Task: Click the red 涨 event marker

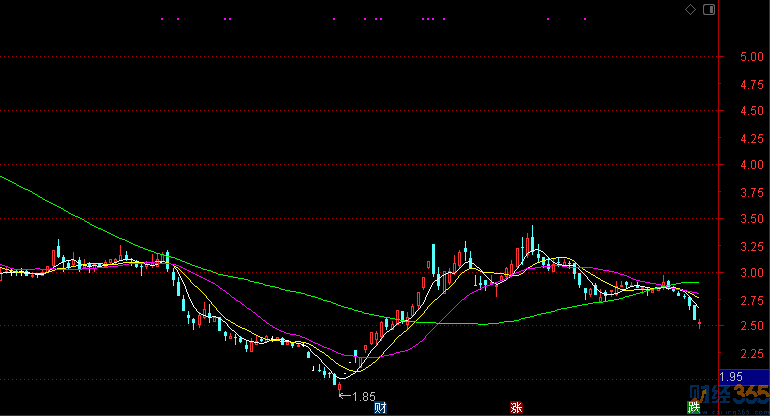Action: 516,408
